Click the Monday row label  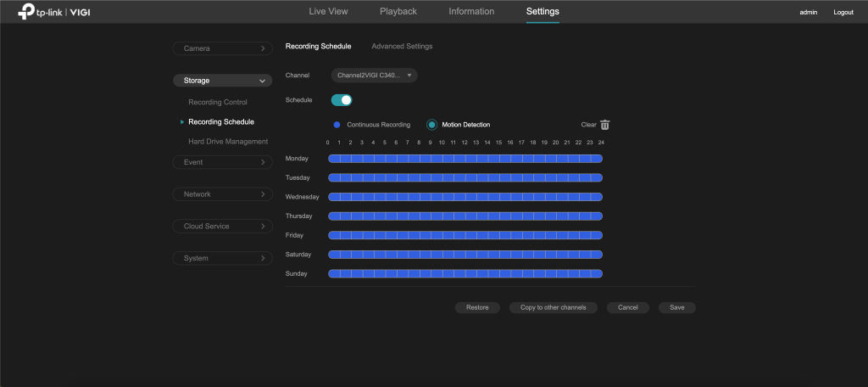point(297,159)
